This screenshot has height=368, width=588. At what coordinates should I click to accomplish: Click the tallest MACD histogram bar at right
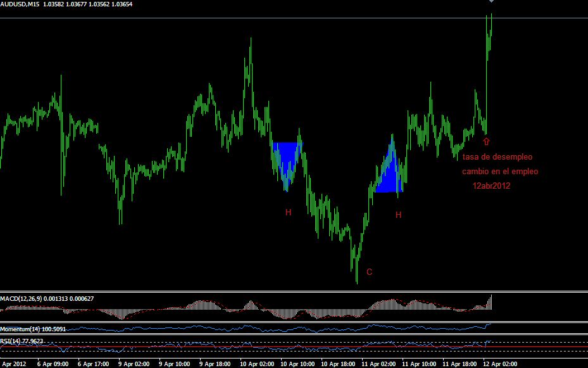tap(491, 302)
